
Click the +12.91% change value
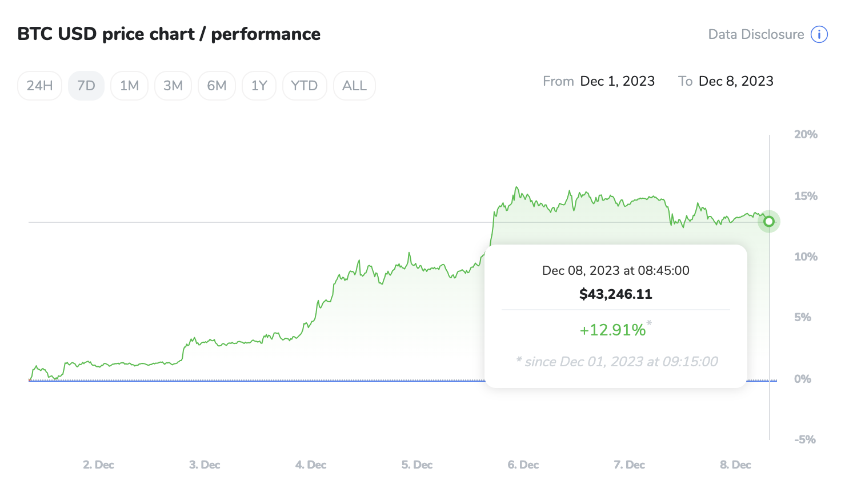(x=612, y=330)
